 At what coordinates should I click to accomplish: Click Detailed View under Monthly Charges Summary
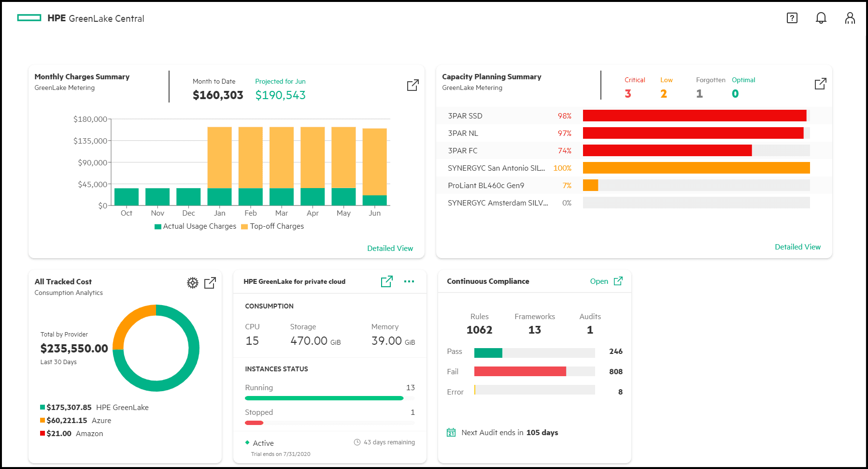390,248
